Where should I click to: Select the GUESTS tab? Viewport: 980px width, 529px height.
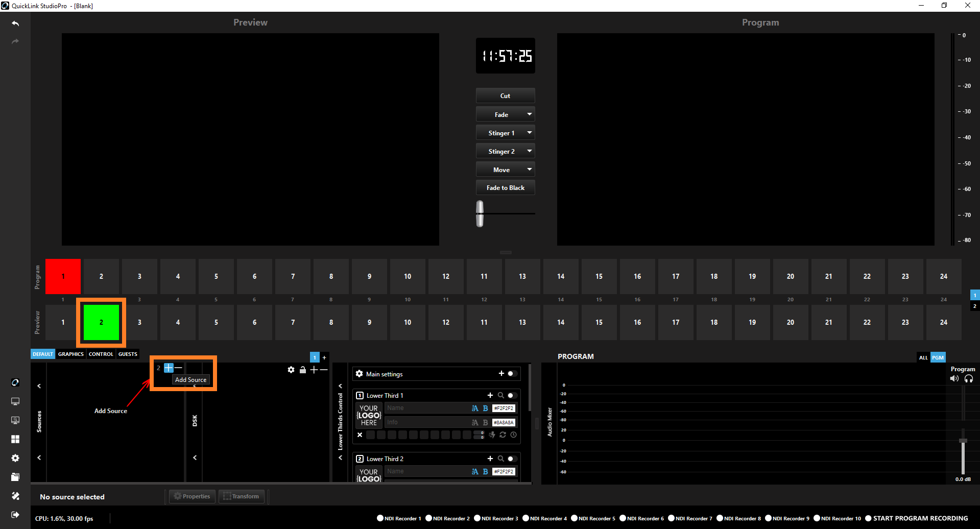pos(128,354)
